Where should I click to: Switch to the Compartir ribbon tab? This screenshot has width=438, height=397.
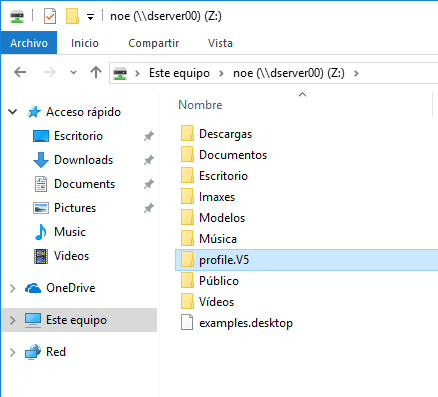tap(154, 43)
